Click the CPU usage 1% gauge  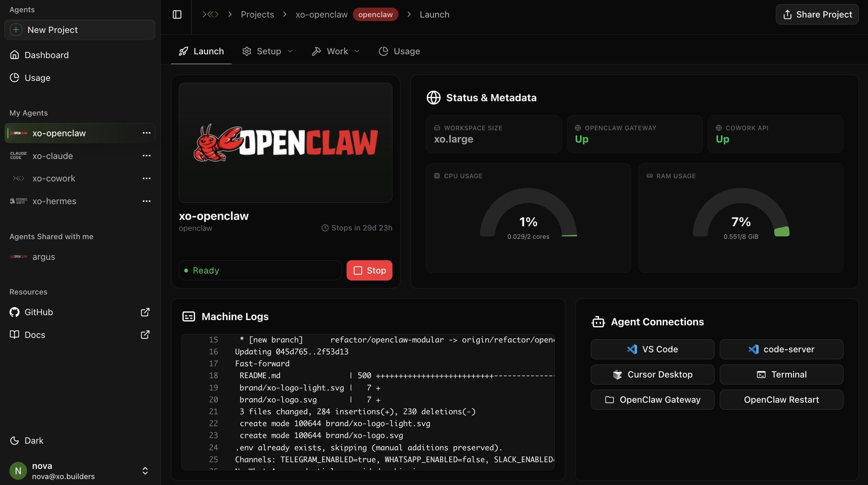pos(528,214)
